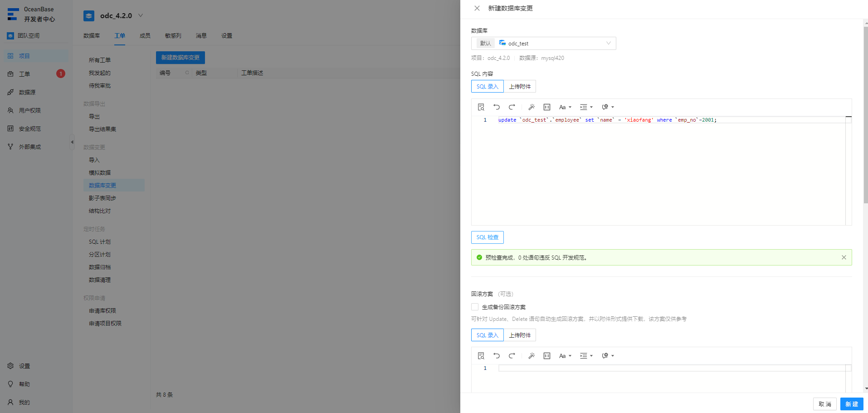The height and width of the screenshot is (413, 868).
Task: Expand the Aa text case dropdown in the upper editor
Action: click(x=565, y=107)
